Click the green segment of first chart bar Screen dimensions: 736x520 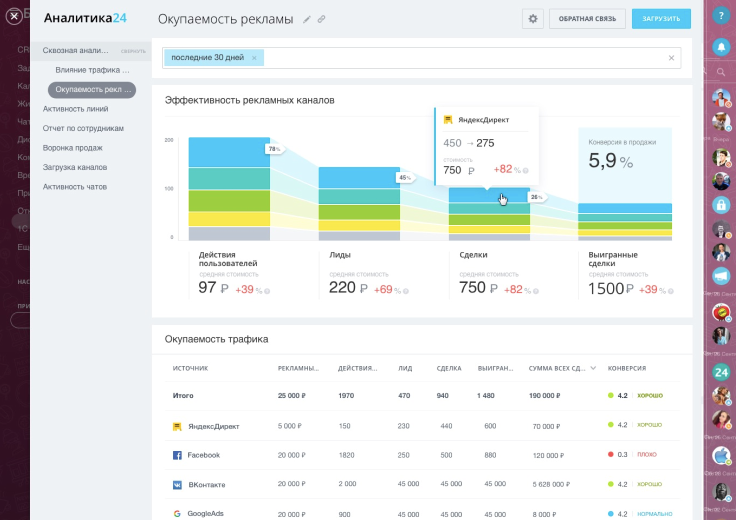click(x=229, y=200)
